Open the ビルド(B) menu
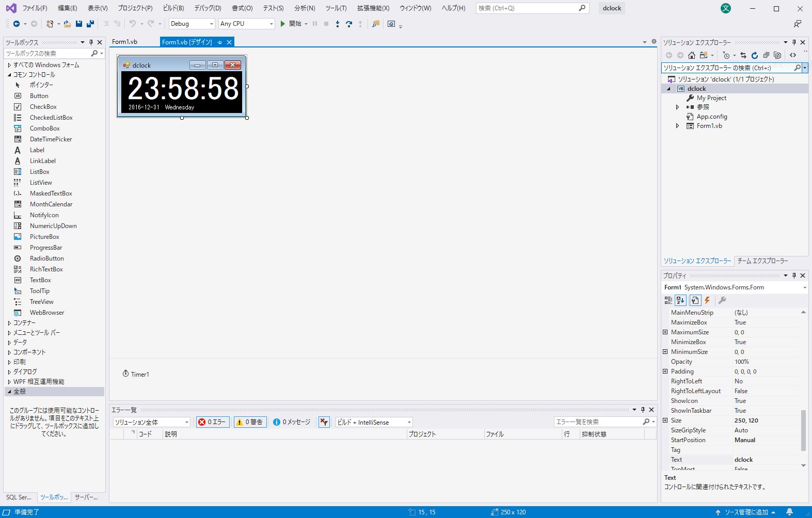Screen dimensions: 812x518 (x=173, y=8)
